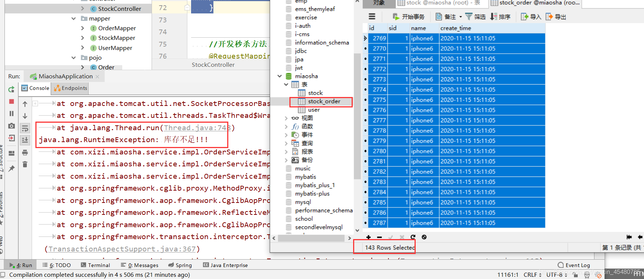This screenshot has width=644, height=279.
Task: Open Navicat hamburger menu above the table
Action: (x=372, y=16)
